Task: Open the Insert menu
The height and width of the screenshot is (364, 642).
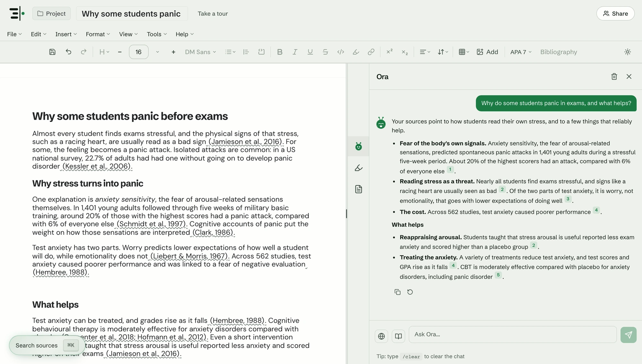Action: 66,34
